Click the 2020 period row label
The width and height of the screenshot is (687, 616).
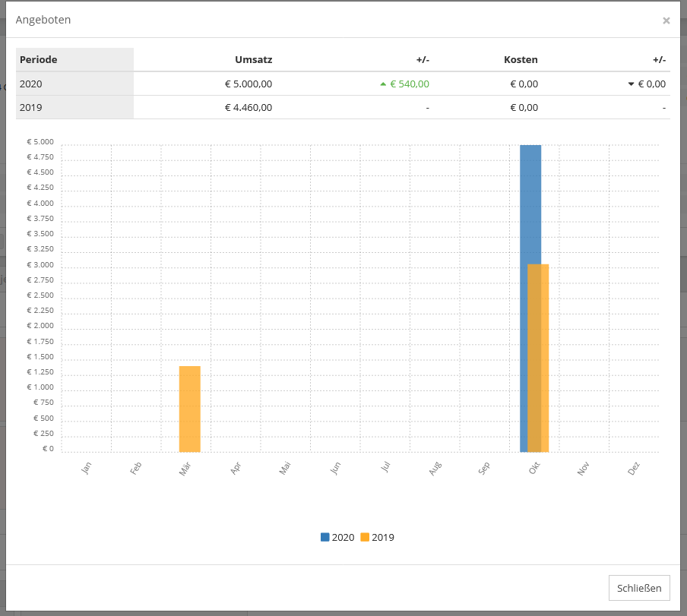tap(30, 84)
